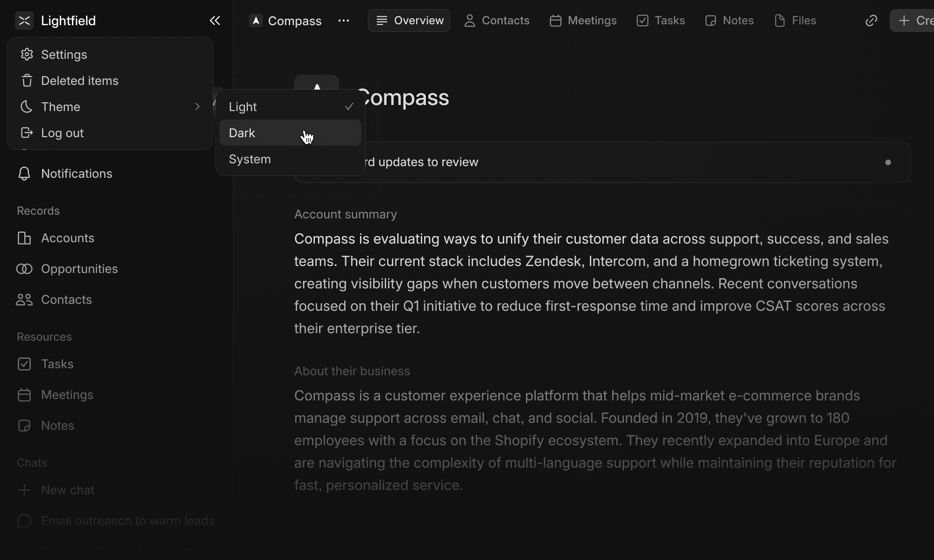Open Opportunities from the sidebar

pos(79,269)
